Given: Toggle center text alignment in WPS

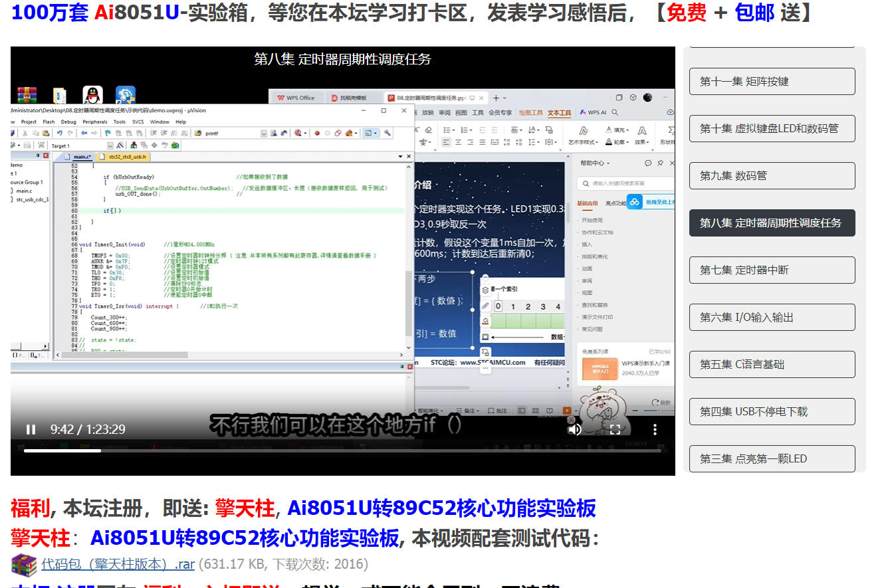Looking at the screenshot, I should pos(459,142).
